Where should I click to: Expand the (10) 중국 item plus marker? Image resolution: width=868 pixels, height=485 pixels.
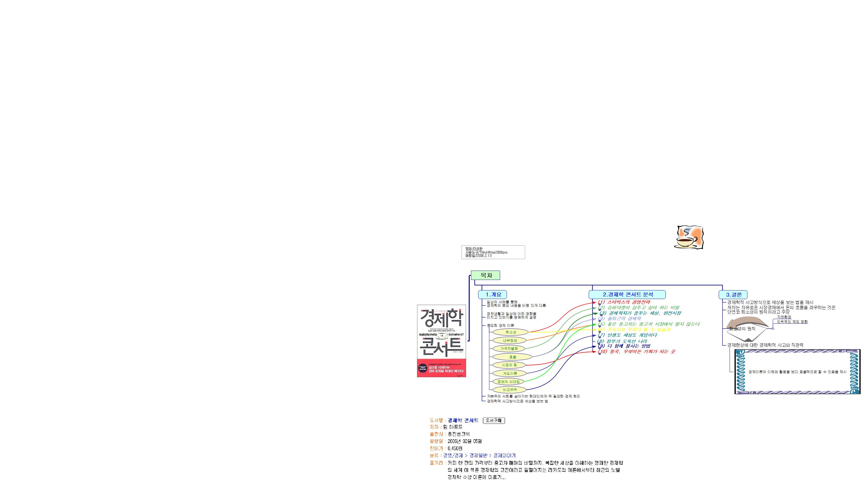(599, 354)
